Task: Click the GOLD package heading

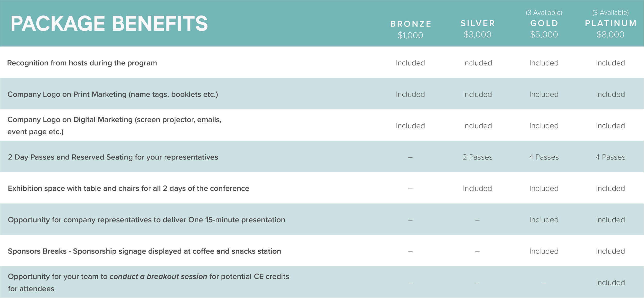Action: pyautogui.click(x=544, y=23)
